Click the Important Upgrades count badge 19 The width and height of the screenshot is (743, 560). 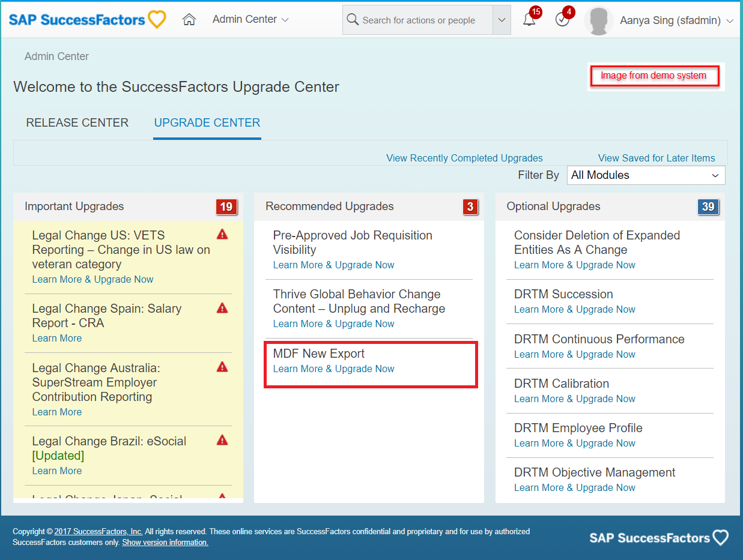226,207
